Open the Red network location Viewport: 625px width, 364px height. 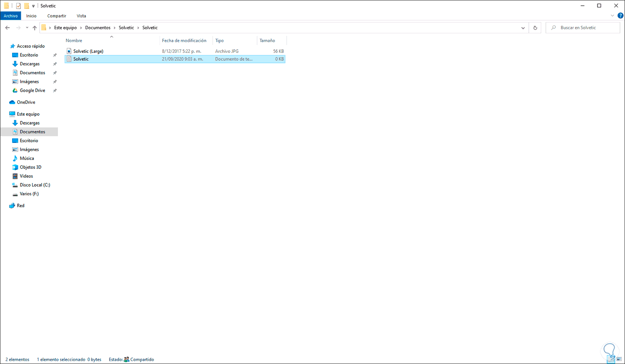[x=20, y=206]
